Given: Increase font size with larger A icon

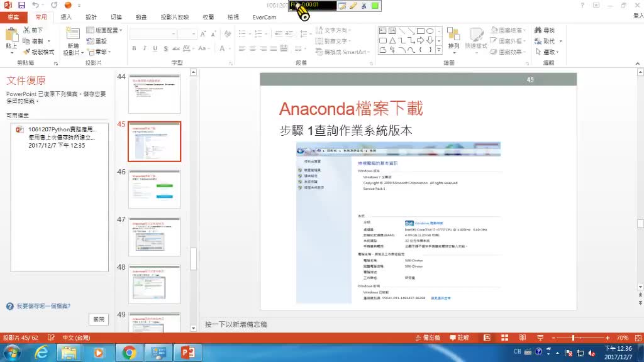Looking at the screenshot, I should tap(203, 34).
